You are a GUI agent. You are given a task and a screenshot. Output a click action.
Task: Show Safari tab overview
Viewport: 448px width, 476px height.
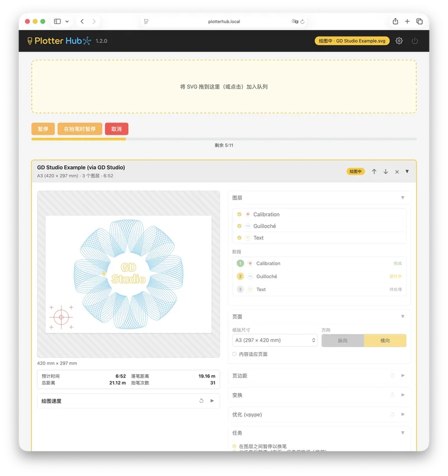click(x=419, y=21)
